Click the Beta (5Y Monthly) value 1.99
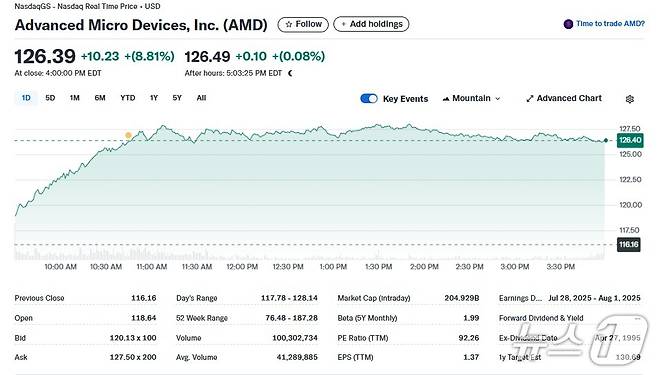 click(x=471, y=318)
